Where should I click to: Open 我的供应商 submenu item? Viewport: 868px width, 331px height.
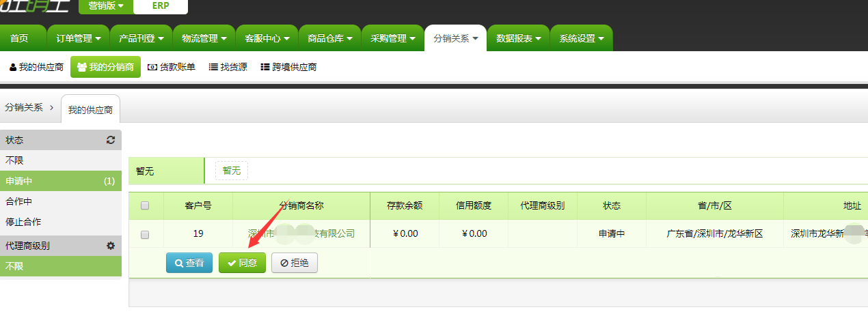click(36, 68)
